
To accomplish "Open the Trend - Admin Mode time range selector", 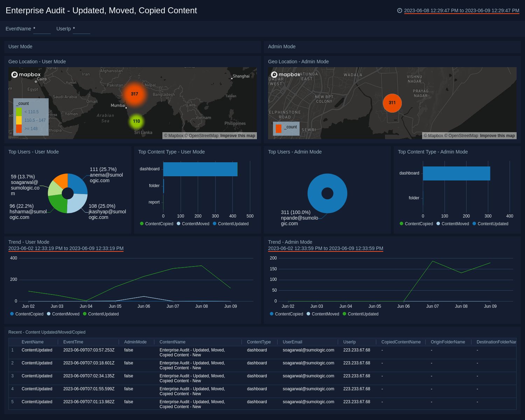I will pyautogui.click(x=325, y=248).
